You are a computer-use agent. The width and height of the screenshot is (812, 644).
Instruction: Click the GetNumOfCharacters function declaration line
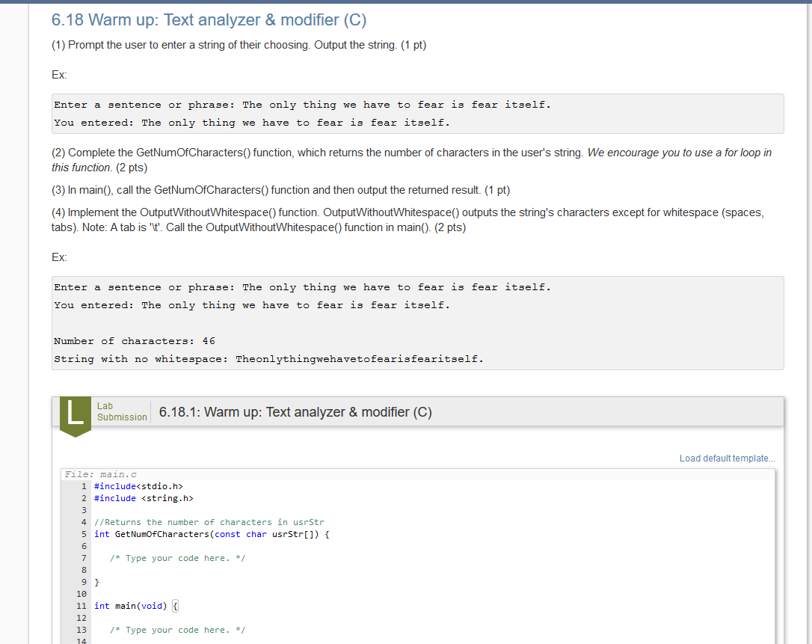(x=212, y=534)
